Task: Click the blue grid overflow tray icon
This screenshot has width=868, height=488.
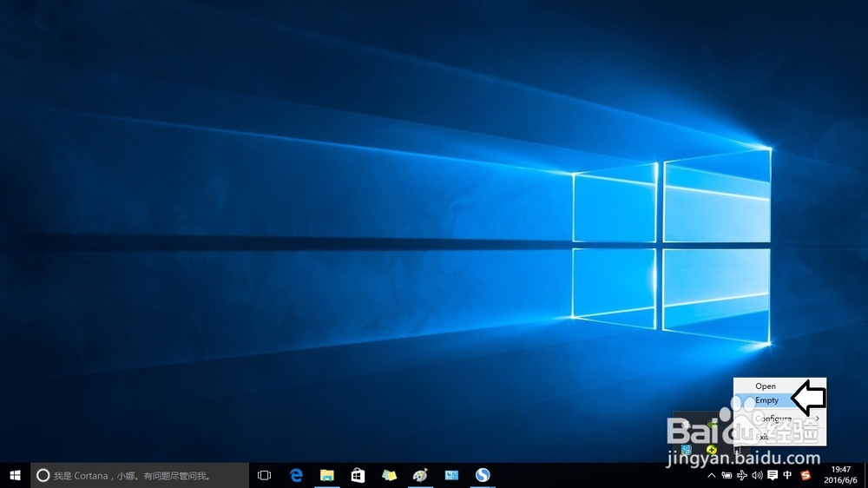Action: [687, 450]
